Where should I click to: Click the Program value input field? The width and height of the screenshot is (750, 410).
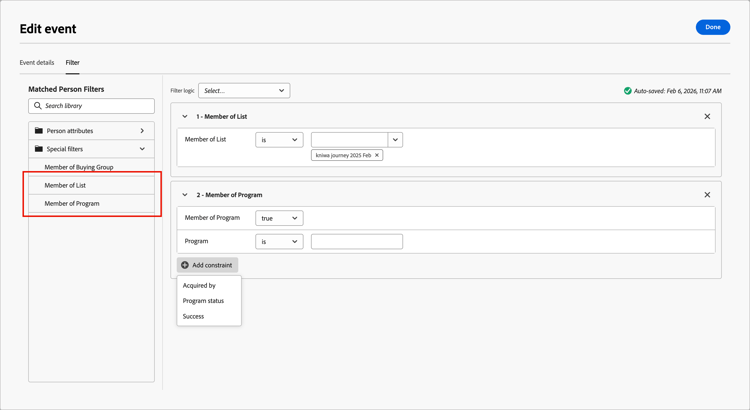point(357,241)
